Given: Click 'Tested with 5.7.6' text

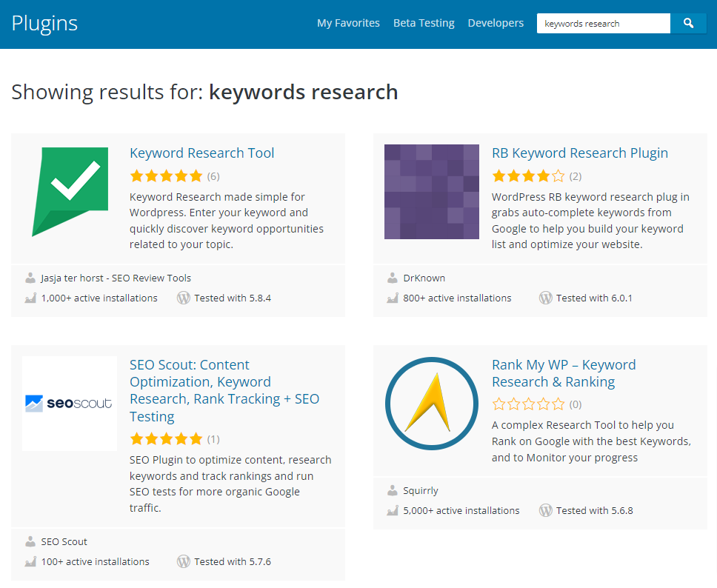Looking at the screenshot, I should 233,562.
